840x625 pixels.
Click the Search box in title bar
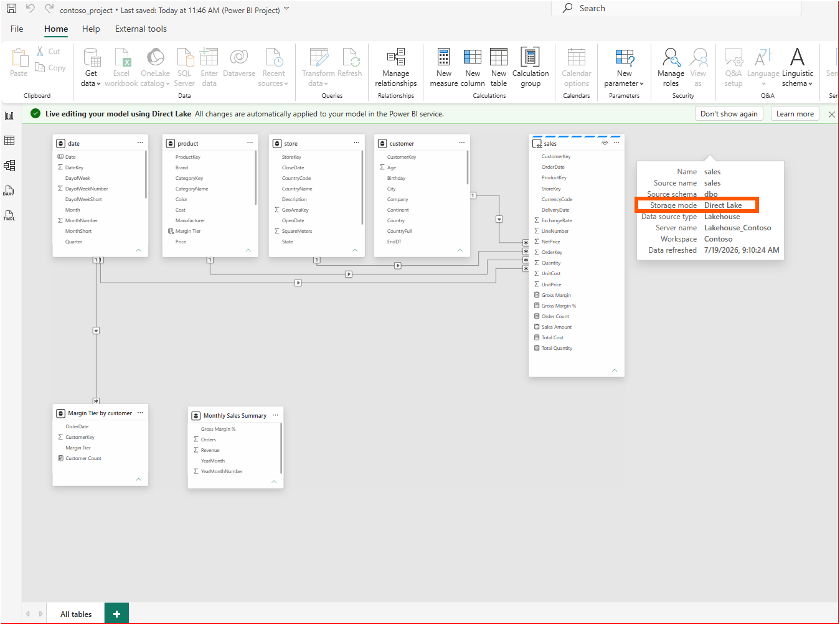[x=676, y=8]
